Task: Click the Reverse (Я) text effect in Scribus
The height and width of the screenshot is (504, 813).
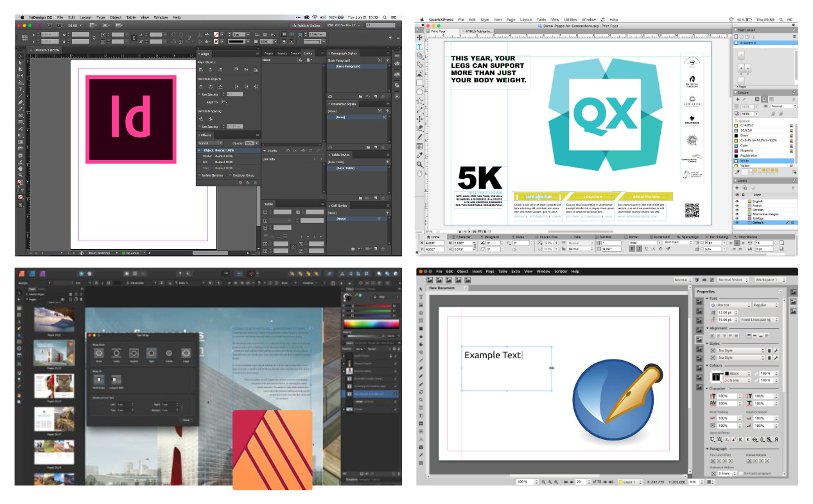Action: pyautogui.click(x=776, y=439)
